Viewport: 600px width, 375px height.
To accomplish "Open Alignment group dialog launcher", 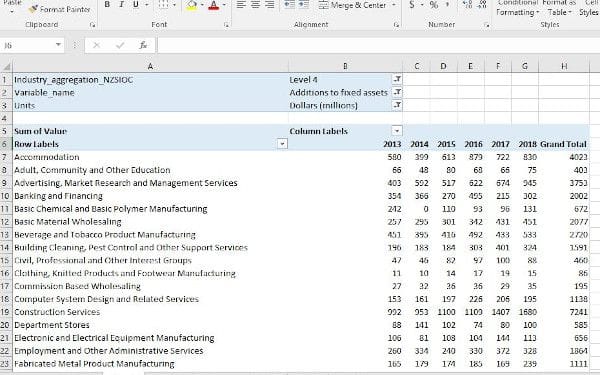I will coord(396,25).
